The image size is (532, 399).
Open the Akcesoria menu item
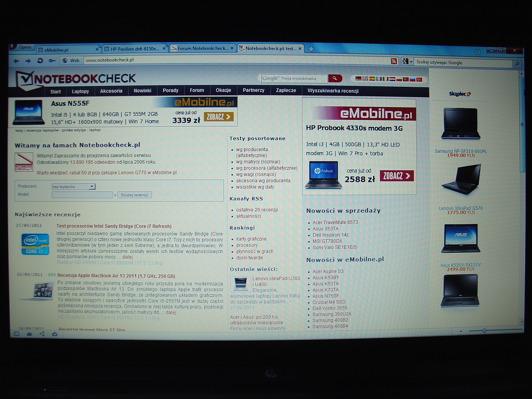click(x=111, y=91)
